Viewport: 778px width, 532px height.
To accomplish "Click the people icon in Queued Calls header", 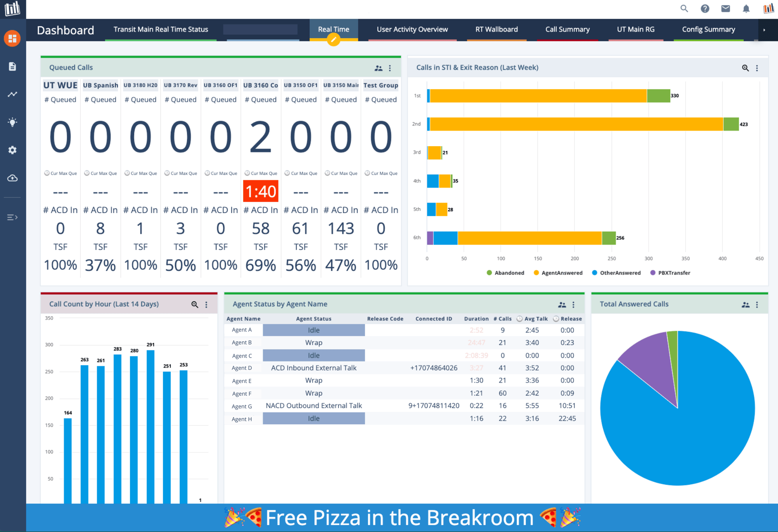I will coord(378,68).
